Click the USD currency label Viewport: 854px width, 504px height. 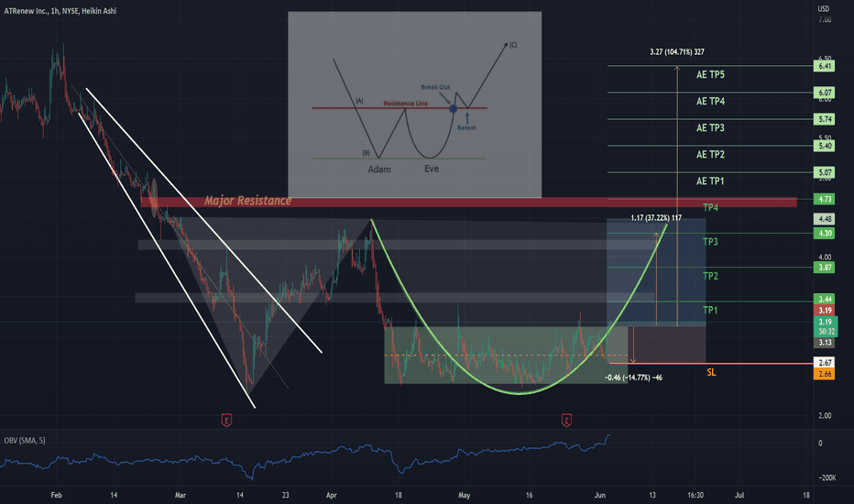coord(824,9)
